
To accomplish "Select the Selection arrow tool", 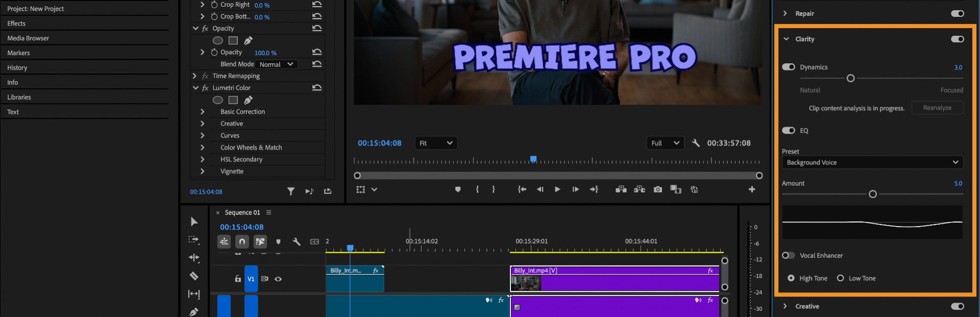I will pyautogui.click(x=194, y=222).
